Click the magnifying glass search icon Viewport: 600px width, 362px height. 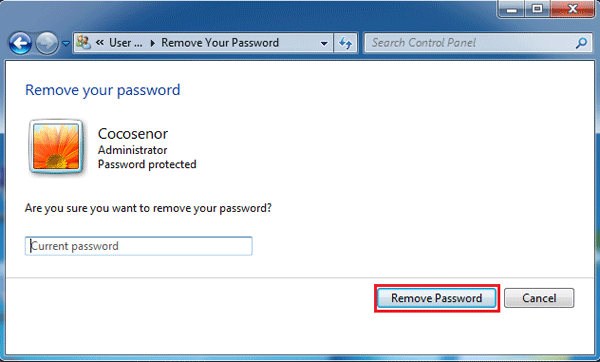[x=581, y=43]
